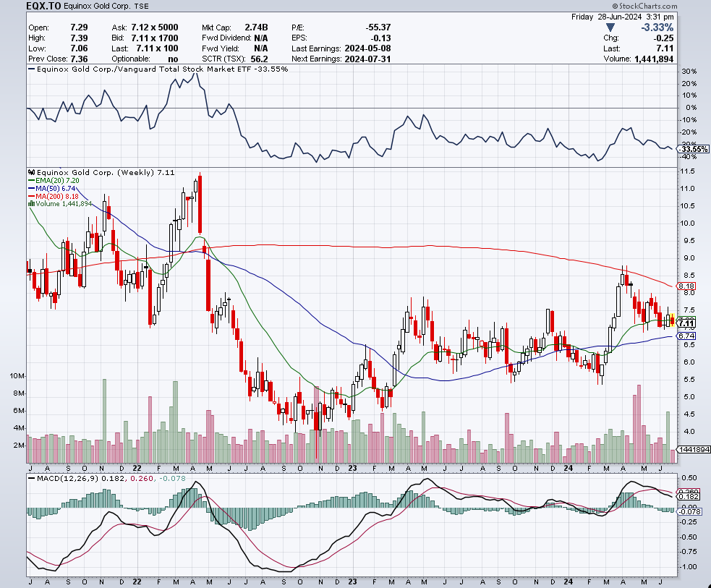Click the red 8.18 MA(200) price tag
Screen dimensions: 711x588
[686, 286]
